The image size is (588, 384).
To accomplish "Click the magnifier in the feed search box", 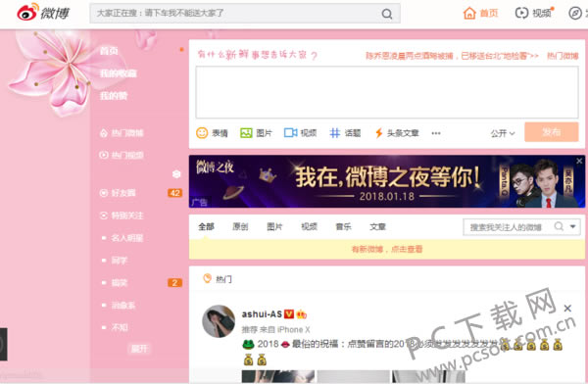I will pos(559,226).
